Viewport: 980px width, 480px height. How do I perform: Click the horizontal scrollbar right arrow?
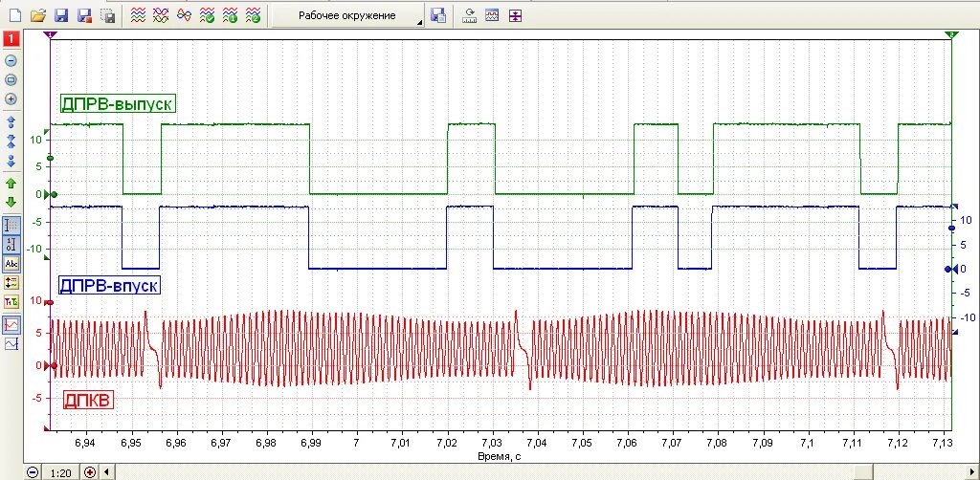click(973, 472)
